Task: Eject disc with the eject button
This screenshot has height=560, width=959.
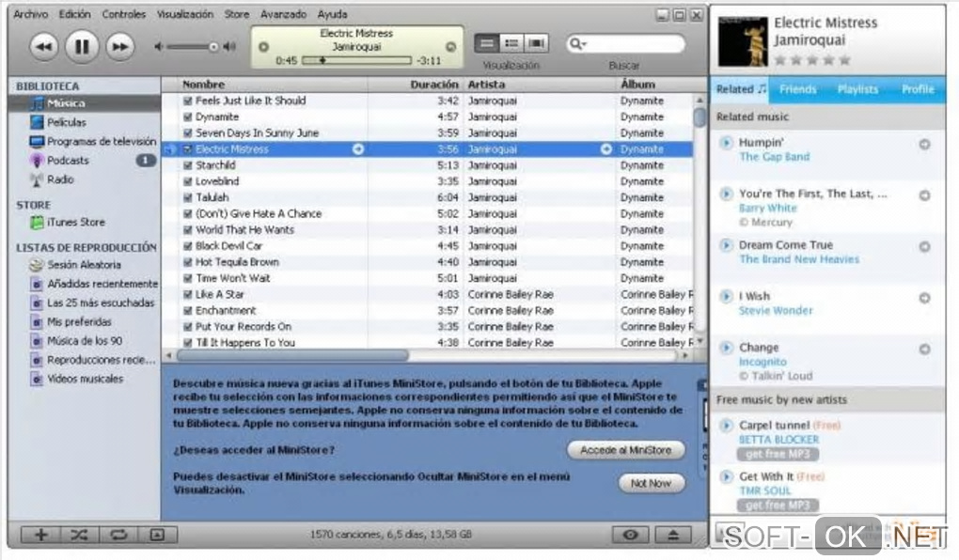Action: [x=673, y=535]
